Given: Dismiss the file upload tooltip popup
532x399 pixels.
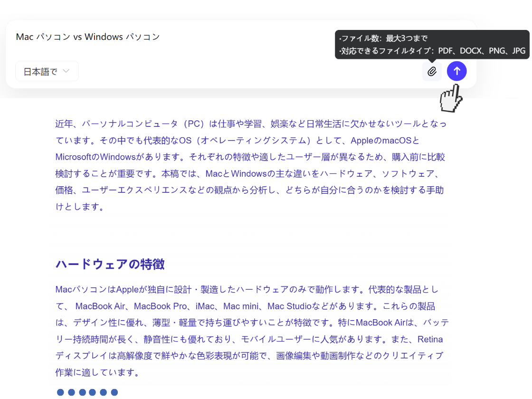Looking at the screenshot, I should pyautogui.click(x=432, y=45).
